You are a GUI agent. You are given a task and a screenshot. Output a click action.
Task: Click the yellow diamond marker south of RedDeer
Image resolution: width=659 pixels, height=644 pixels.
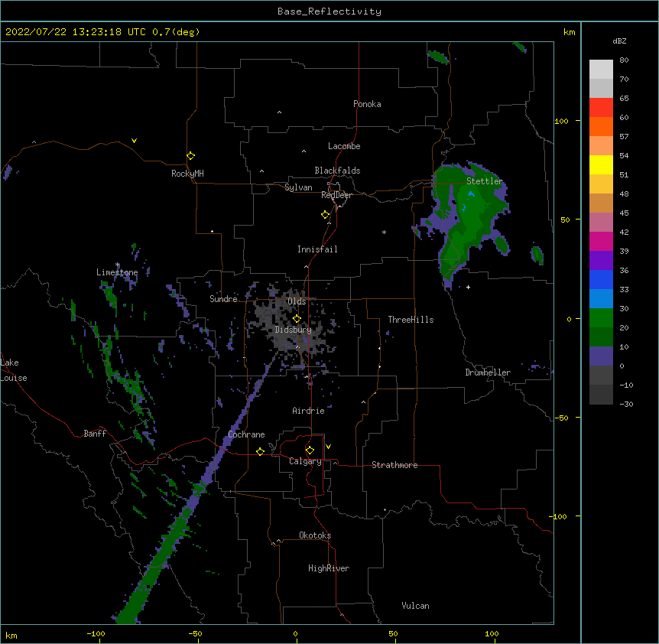[x=326, y=215]
